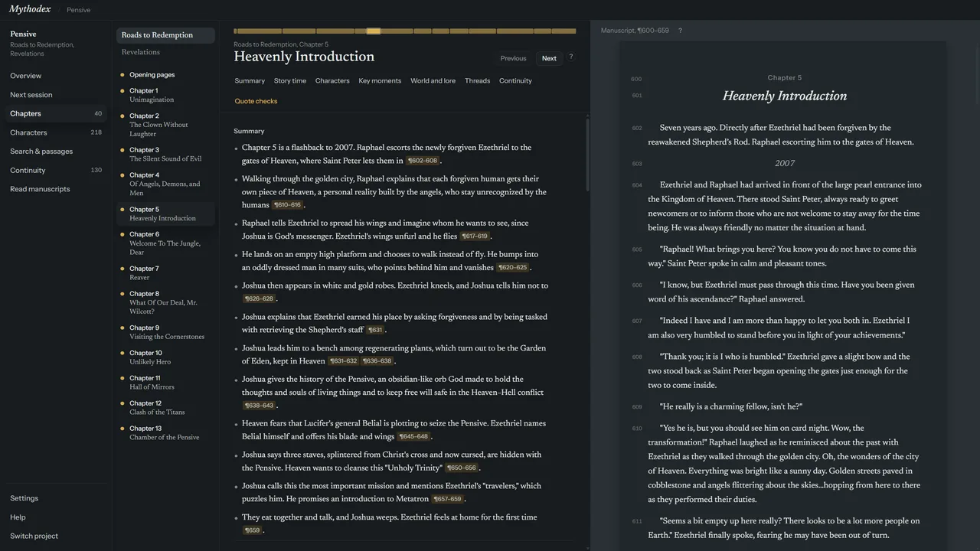
Task: Open Chapter 1 Unimagination
Action: point(165,95)
